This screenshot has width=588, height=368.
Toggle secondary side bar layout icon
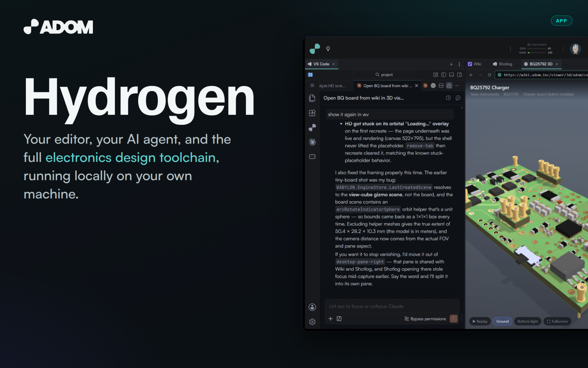point(460,75)
